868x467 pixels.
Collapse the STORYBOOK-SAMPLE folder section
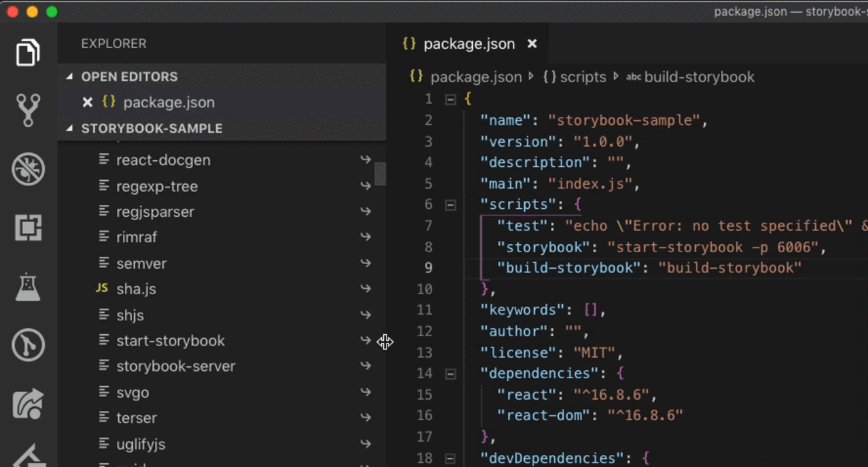pyautogui.click(x=69, y=129)
